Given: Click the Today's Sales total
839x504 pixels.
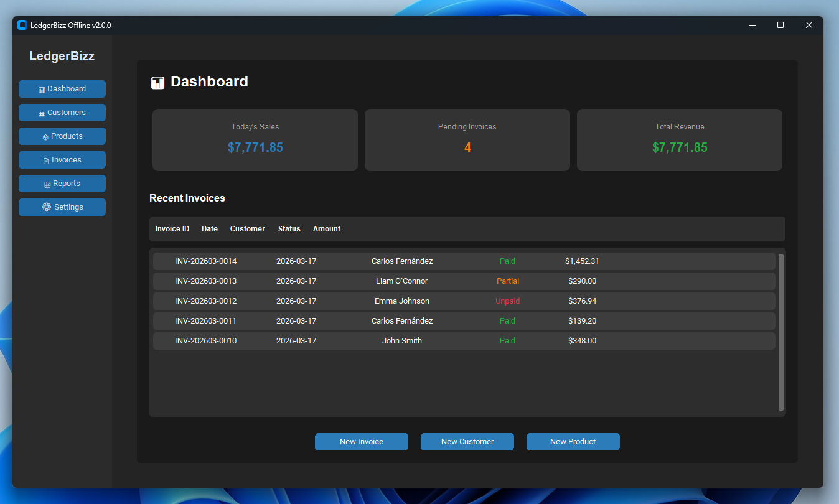Looking at the screenshot, I should tap(255, 147).
